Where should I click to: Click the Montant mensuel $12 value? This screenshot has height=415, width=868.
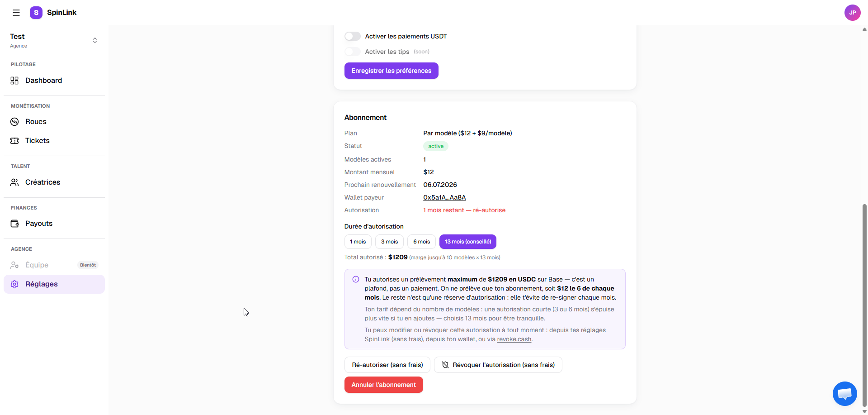429,172
